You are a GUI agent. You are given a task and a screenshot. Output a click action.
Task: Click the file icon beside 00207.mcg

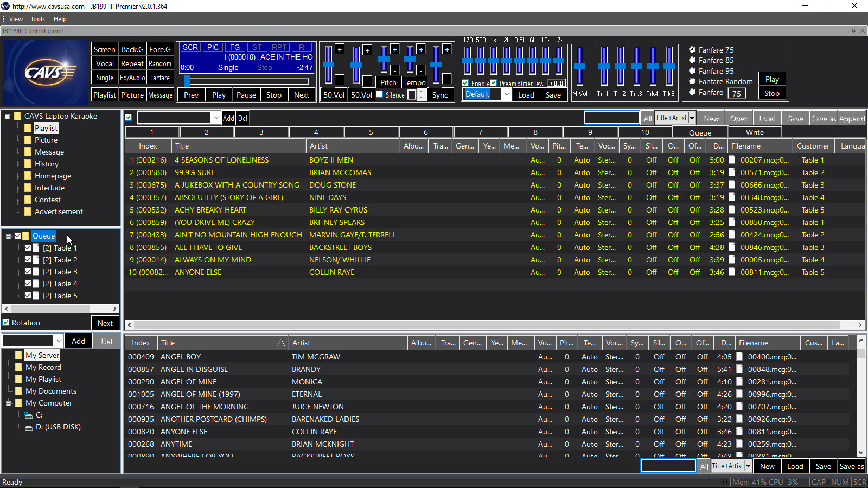click(x=732, y=160)
